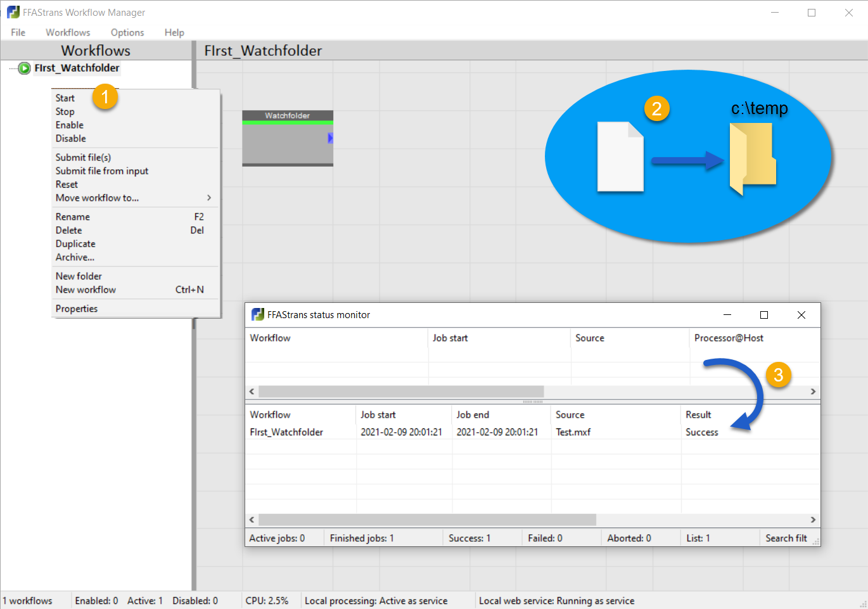Choose New folder in the context menu
Screen dimensions: 868x609
tap(136, 276)
